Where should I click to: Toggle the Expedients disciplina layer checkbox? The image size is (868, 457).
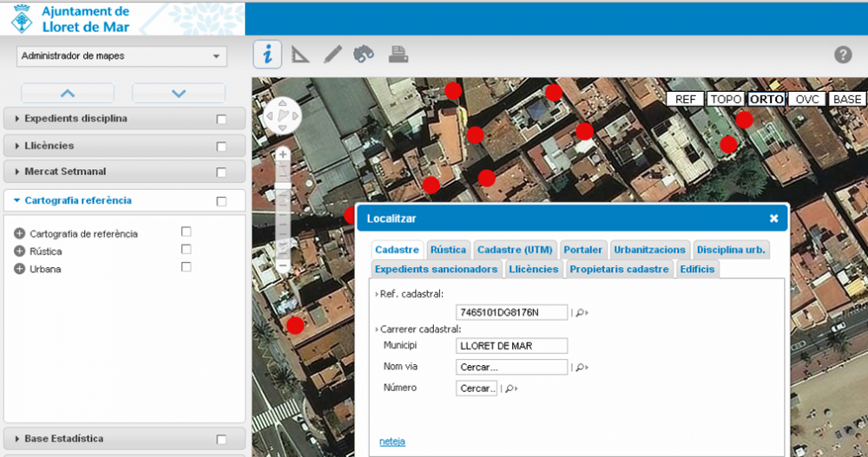tap(221, 119)
